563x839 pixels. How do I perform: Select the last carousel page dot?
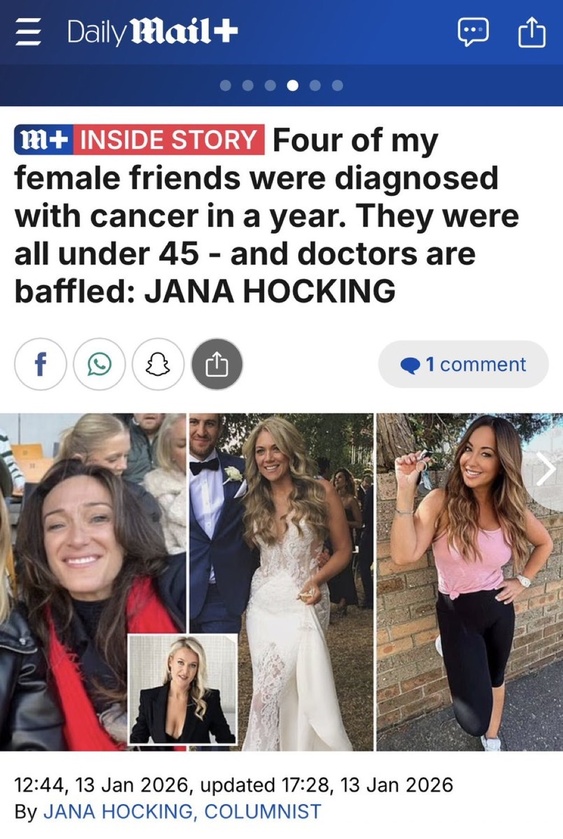[x=337, y=86]
